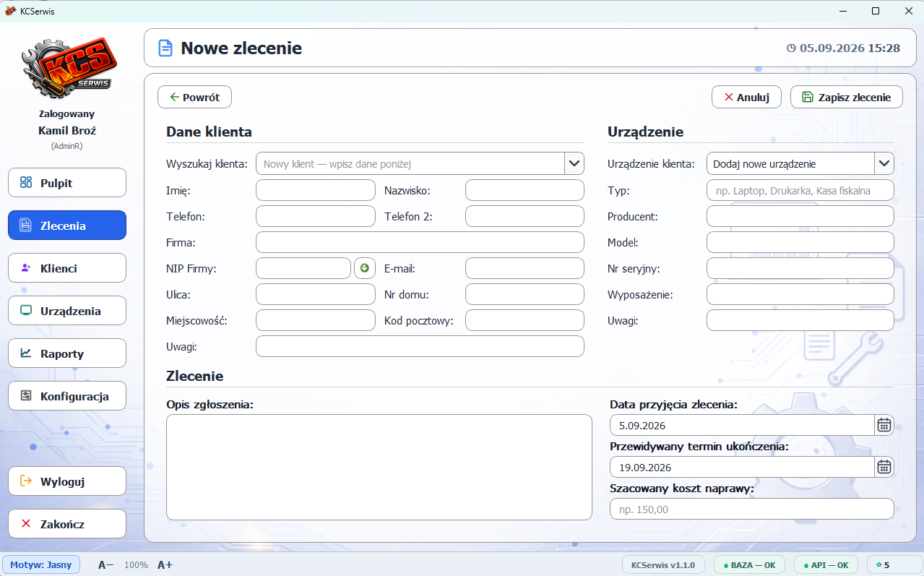Click inside the Opis zgłoszenia text area

coord(379,467)
